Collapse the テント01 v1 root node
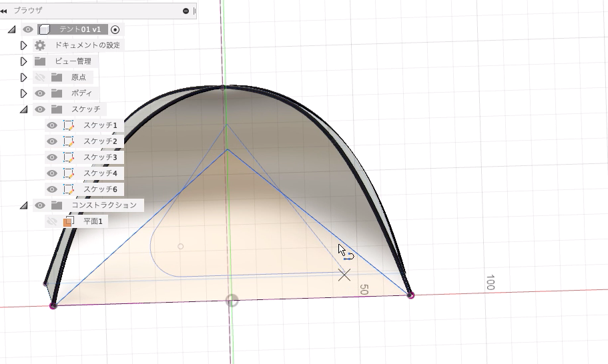 [x=12, y=29]
